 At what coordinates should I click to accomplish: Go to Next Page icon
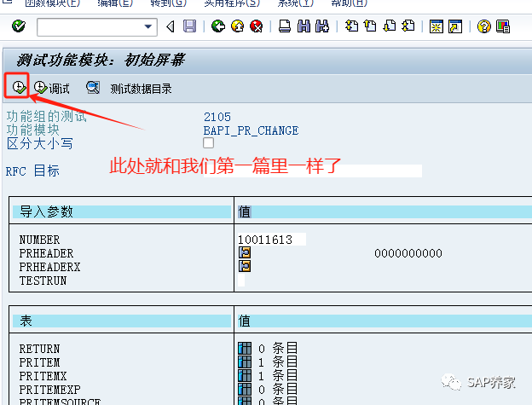point(390,26)
